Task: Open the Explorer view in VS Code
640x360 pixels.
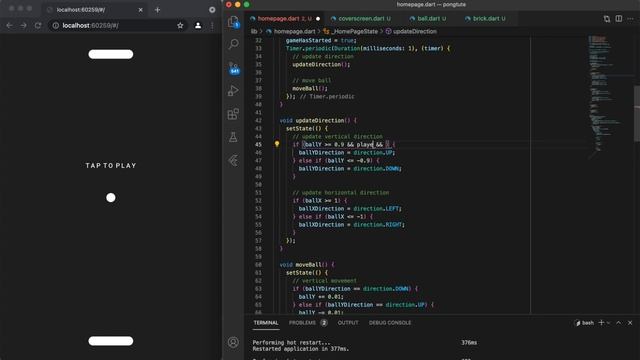Action: pos(233,22)
